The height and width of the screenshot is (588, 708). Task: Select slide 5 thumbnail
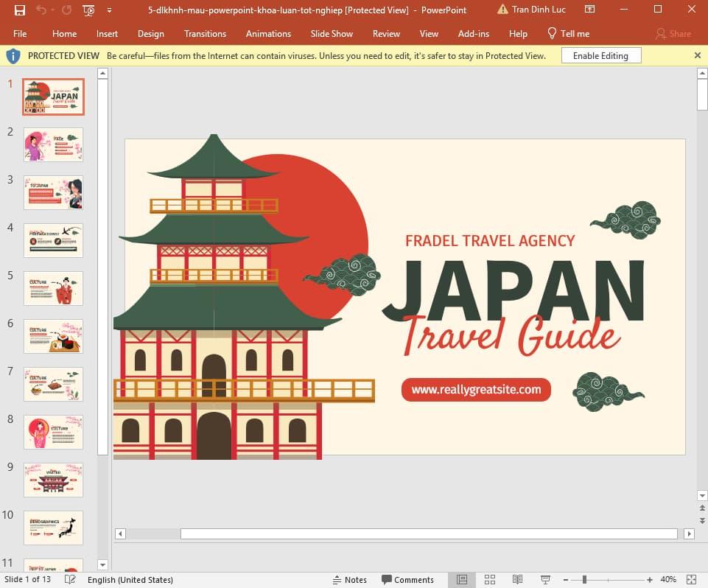(x=53, y=288)
